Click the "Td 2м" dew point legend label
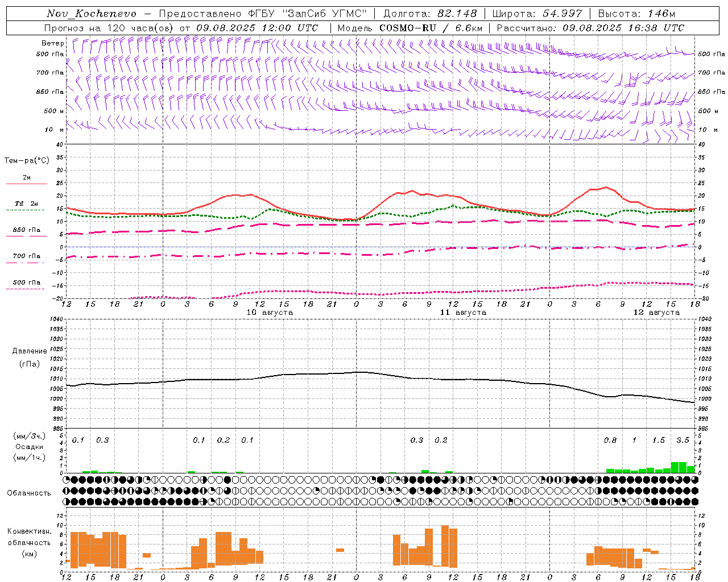The width and height of the screenshot is (728, 582). tap(26, 203)
